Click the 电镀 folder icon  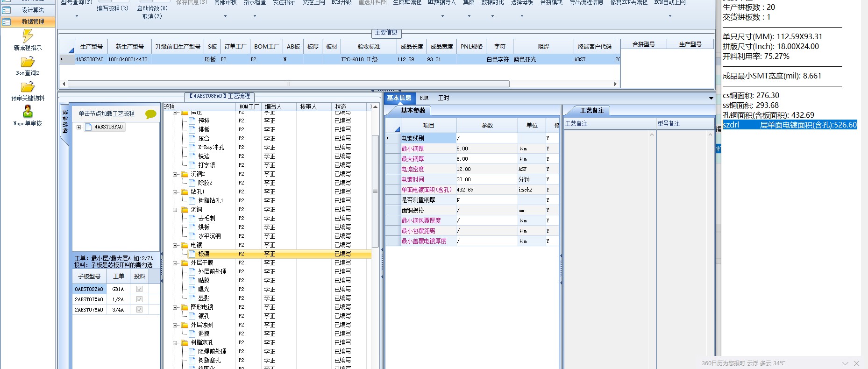click(x=185, y=245)
